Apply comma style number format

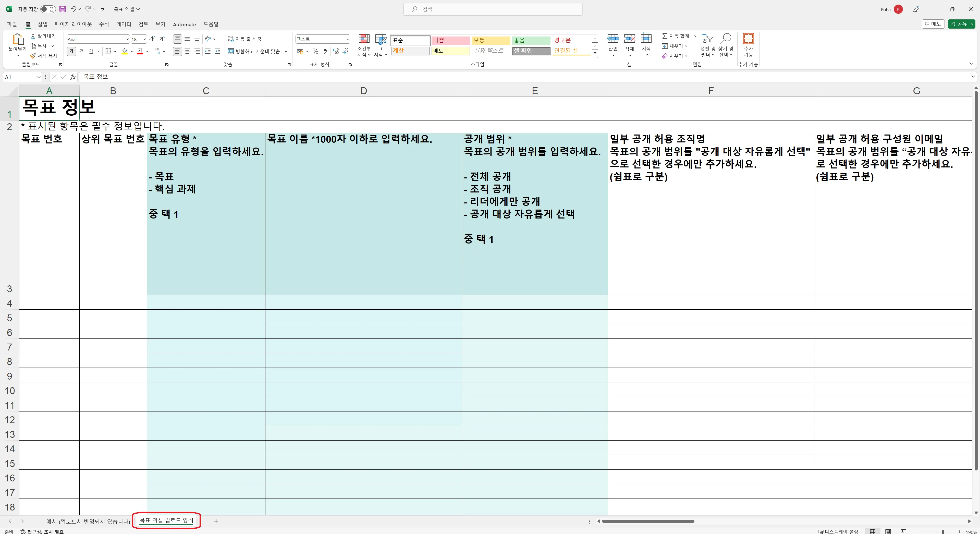click(325, 51)
